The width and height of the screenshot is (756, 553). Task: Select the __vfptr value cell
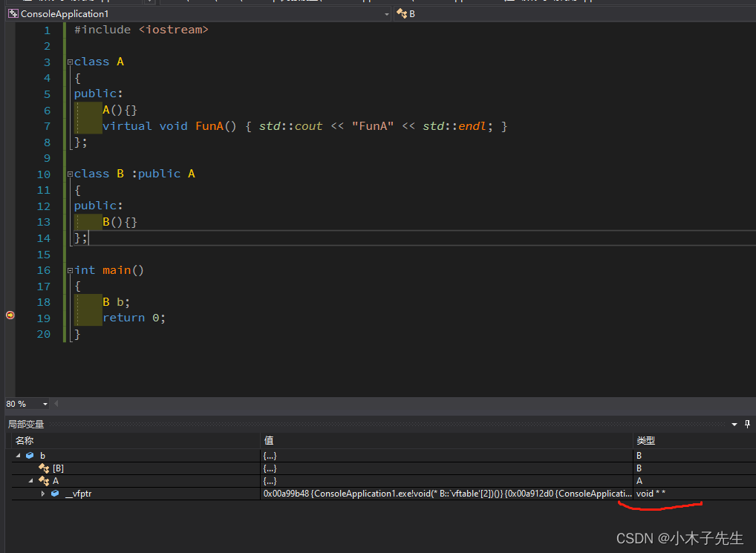(446, 494)
